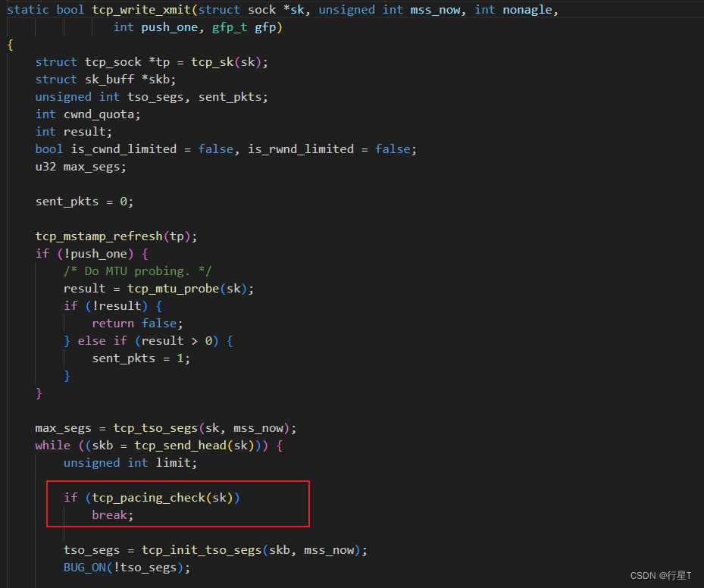Click the 'int push_one' parameter
The height and width of the screenshot is (588, 704).
pyautogui.click(x=155, y=27)
